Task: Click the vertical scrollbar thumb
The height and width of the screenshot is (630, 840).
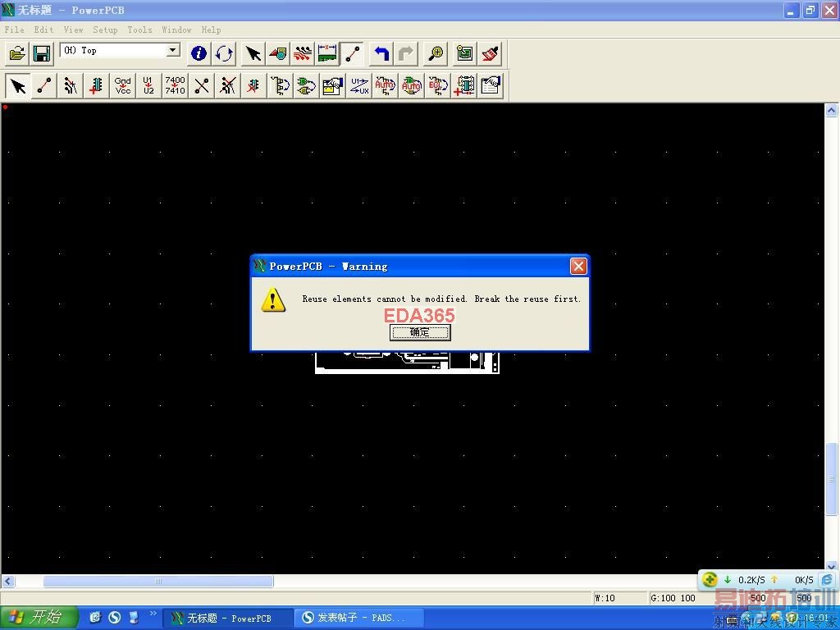Action: 832,479
